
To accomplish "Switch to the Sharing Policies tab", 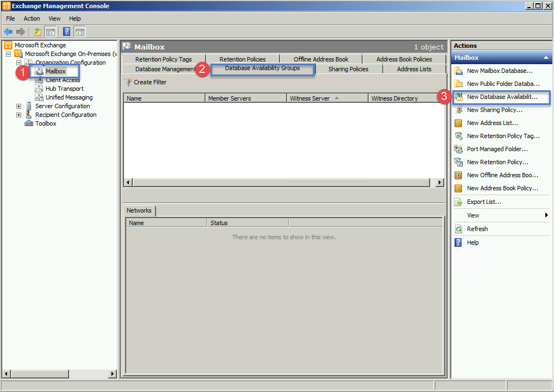I will 348,69.
